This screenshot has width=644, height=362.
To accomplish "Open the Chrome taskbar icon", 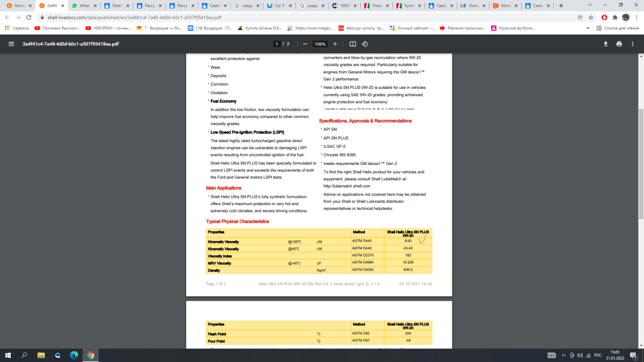I will point(91,355).
